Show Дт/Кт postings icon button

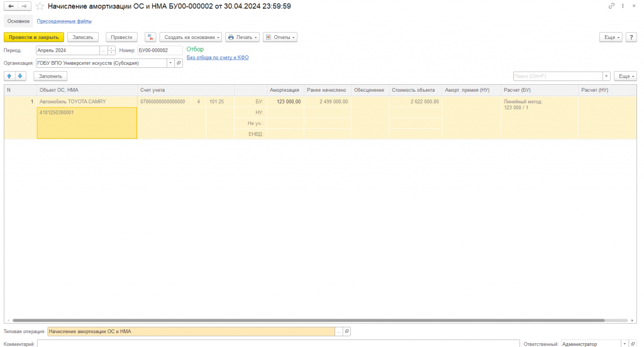(150, 37)
